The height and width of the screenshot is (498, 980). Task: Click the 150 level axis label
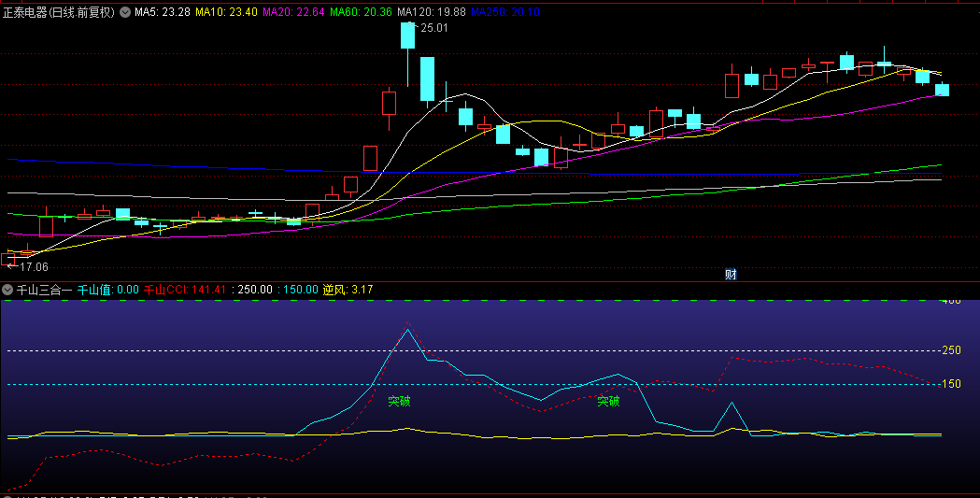point(951,384)
